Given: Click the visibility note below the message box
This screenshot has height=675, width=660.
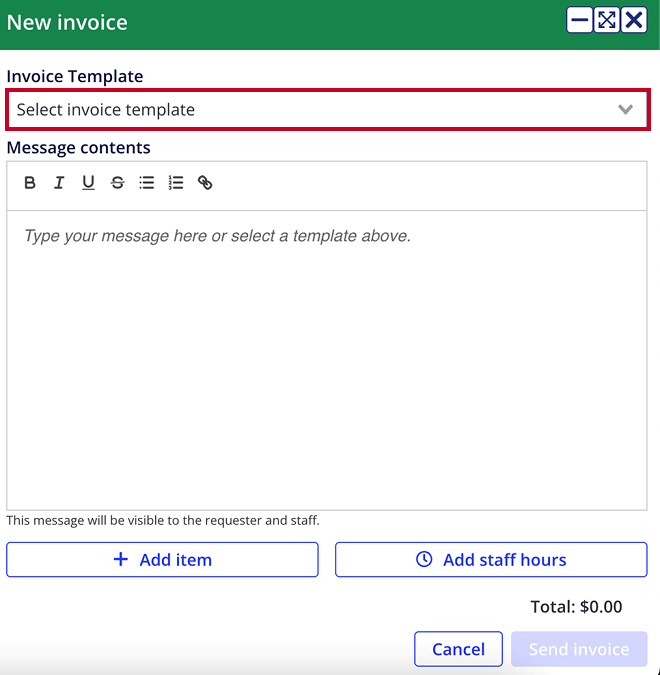Looking at the screenshot, I should point(163,520).
